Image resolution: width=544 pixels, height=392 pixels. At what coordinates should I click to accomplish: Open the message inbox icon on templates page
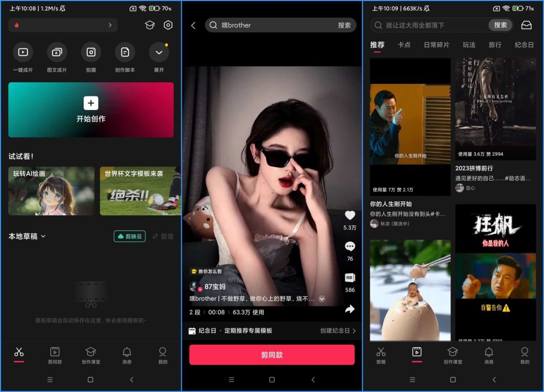tap(525, 25)
